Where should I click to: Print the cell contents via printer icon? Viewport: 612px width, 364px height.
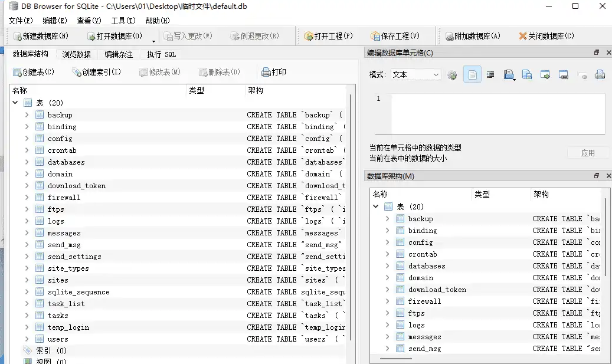click(600, 74)
